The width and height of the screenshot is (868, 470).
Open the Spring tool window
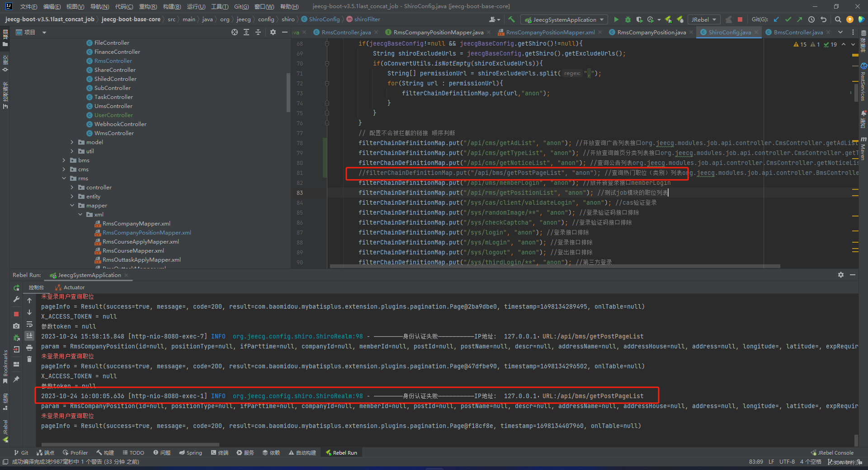coord(190,452)
